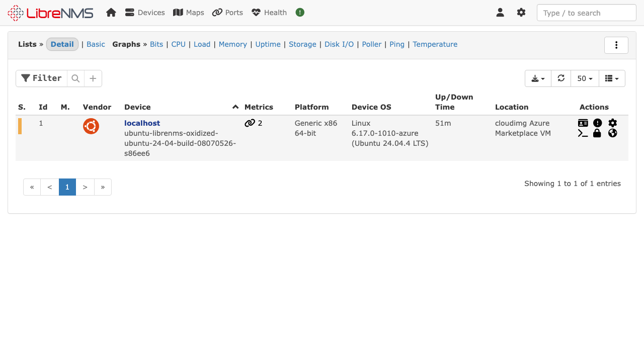Add a filter with the plus icon

93,78
